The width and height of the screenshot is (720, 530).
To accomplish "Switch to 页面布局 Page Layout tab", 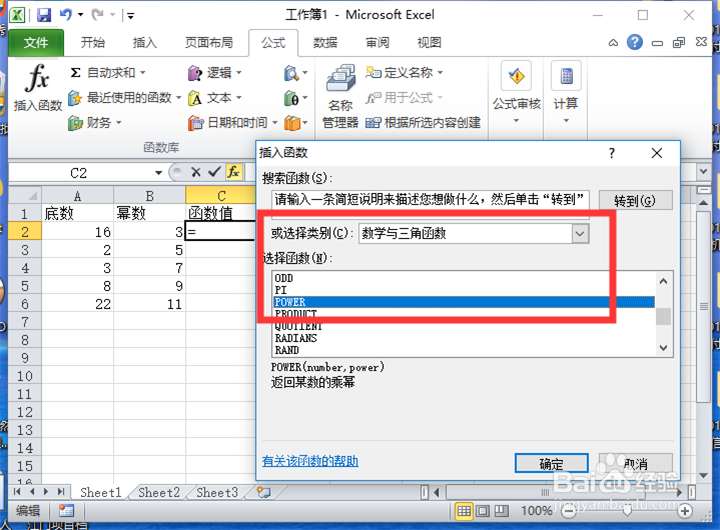I will (208, 43).
